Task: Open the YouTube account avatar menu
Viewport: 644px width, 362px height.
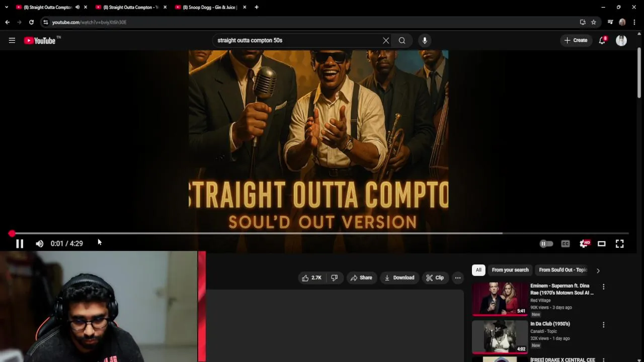Action: pos(621,41)
